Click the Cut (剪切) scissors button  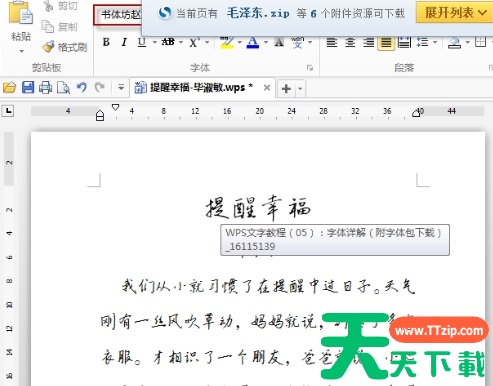coord(61,6)
